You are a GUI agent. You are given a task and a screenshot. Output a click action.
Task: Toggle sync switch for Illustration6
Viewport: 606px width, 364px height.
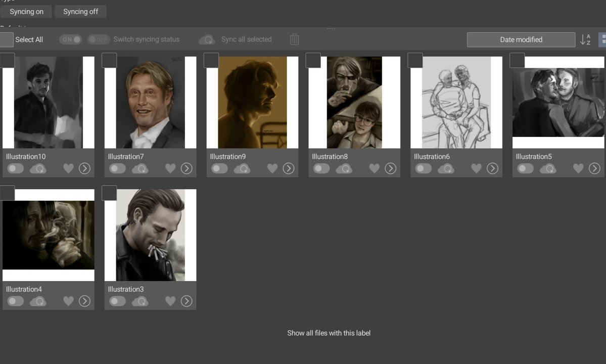[x=424, y=168]
